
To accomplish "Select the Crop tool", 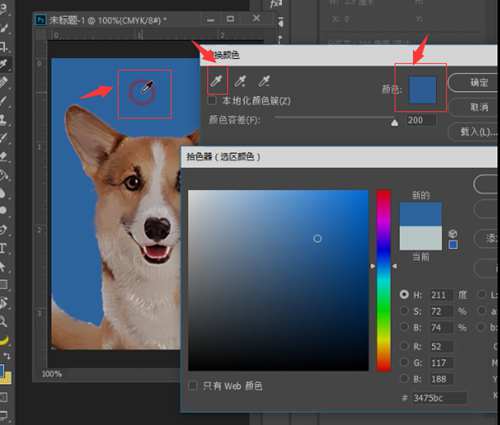I will click(3, 46).
